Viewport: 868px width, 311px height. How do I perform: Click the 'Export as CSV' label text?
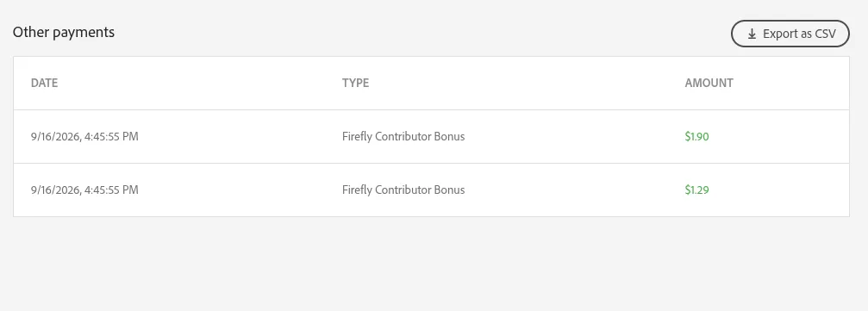click(799, 34)
